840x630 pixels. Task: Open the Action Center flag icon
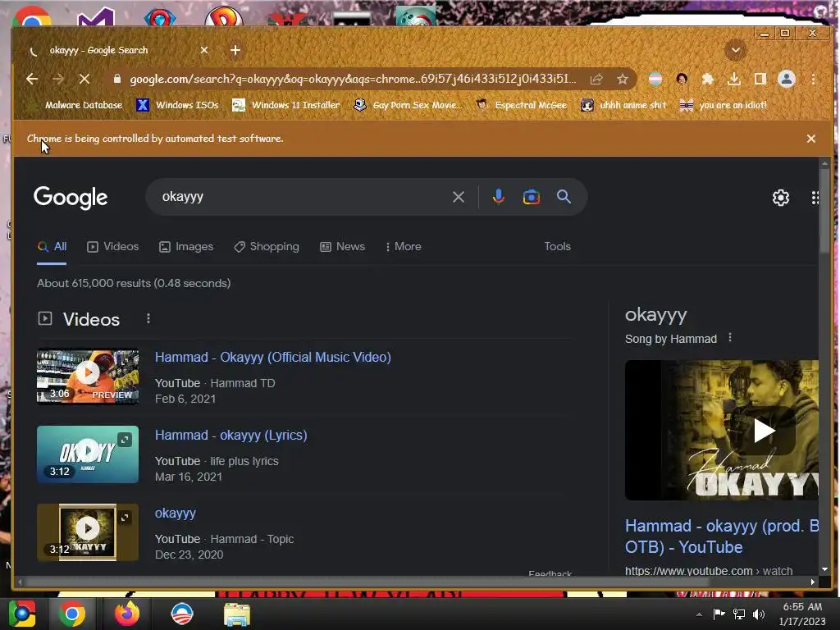(719, 614)
